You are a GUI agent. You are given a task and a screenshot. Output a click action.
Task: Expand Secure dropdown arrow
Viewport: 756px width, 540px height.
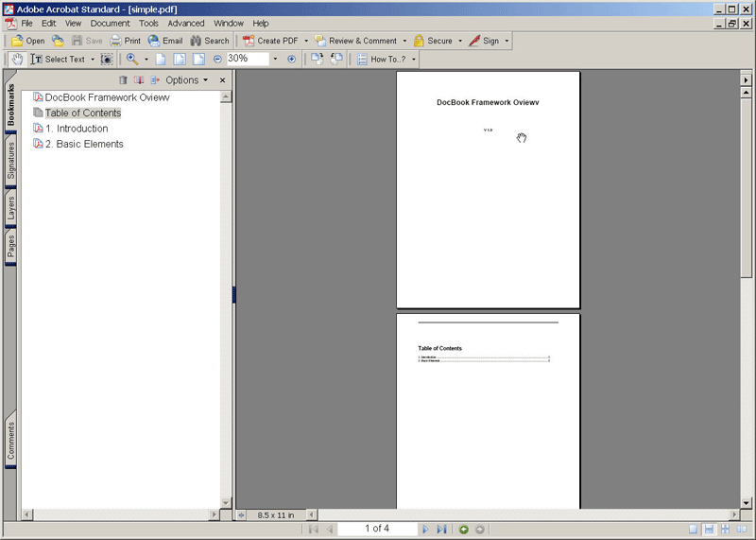click(x=460, y=41)
